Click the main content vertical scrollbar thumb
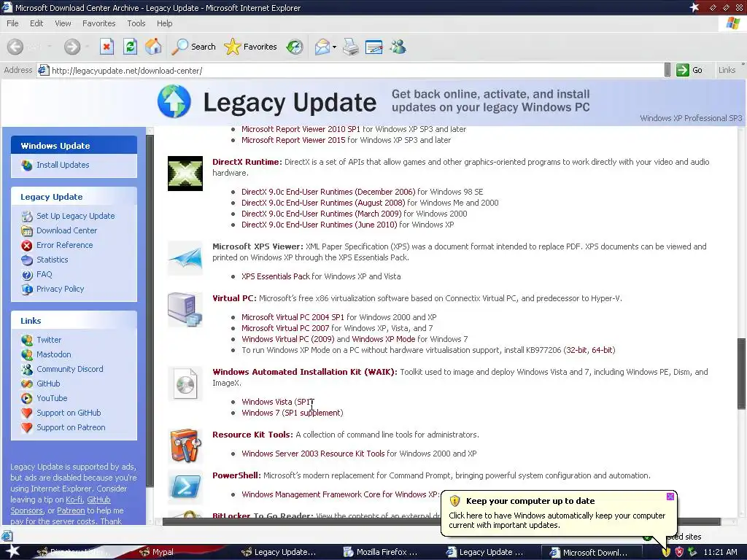The image size is (747, 560). point(741,374)
